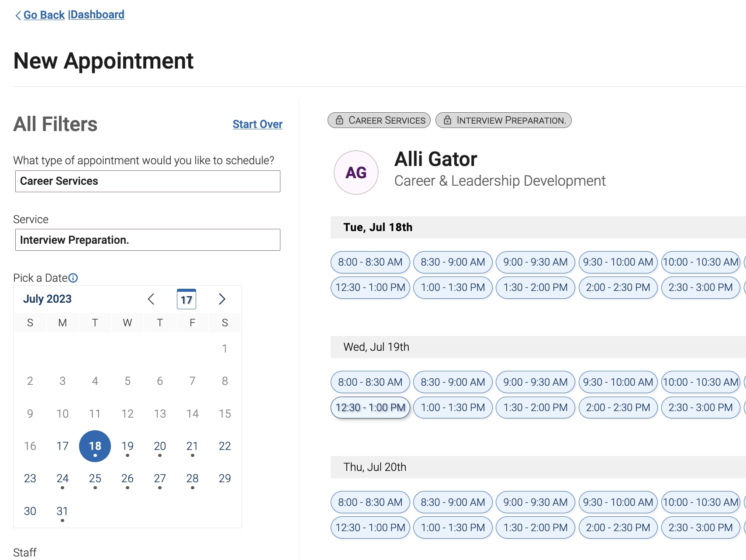The width and height of the screenshot is (746, 560).
Task: Book Tue Jul 18th 2:00 - 2:30 PM slot
Action: [618, 287]
